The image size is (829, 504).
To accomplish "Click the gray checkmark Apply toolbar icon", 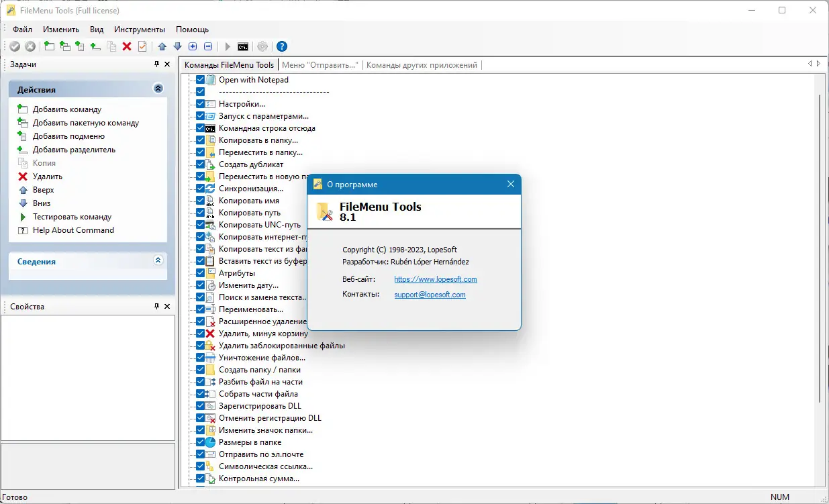I will pos(15,46).
